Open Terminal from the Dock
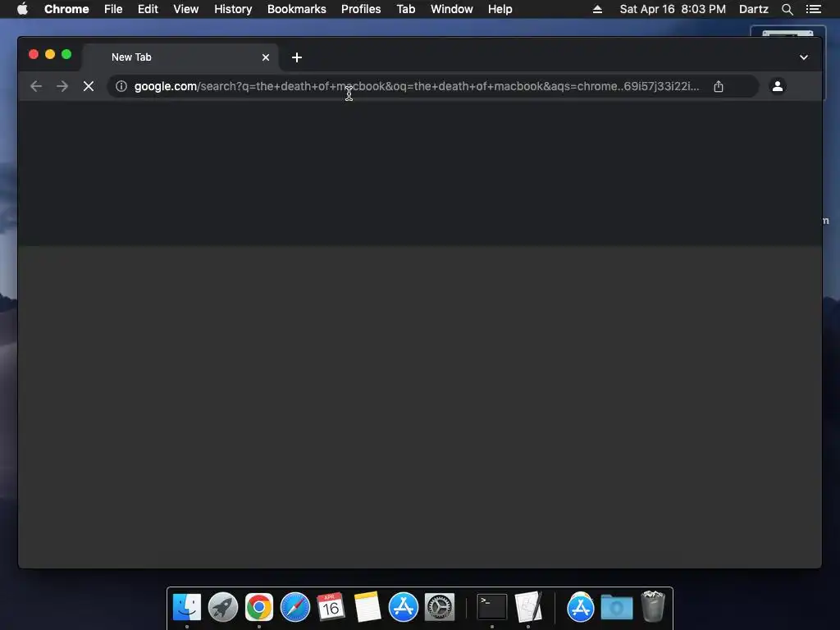Screen dimensions: 840x630 pos(492,607)
